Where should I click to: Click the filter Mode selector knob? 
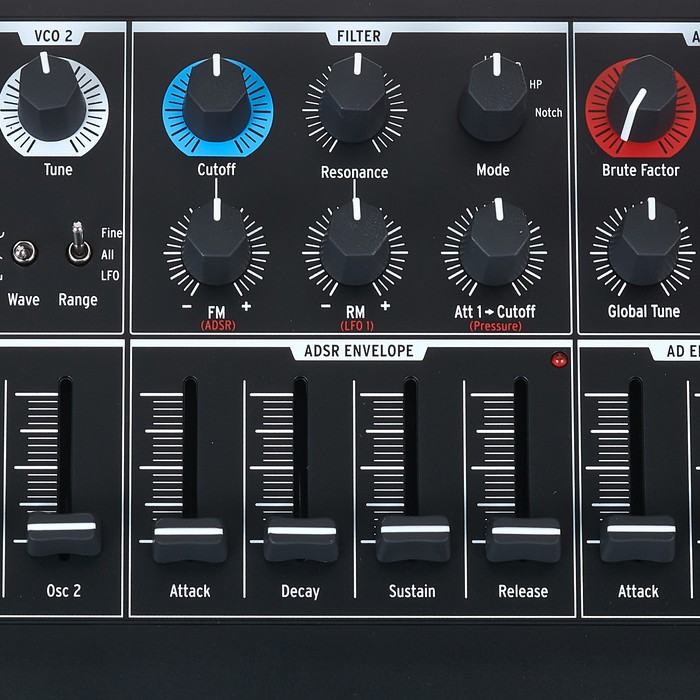click(x=494, y=100)
